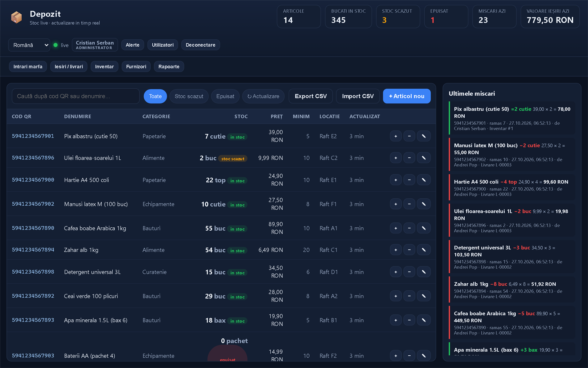Click Export CSV
This screenshot has width=588, height=368.
pyautogui.click(x=311, y=96)
